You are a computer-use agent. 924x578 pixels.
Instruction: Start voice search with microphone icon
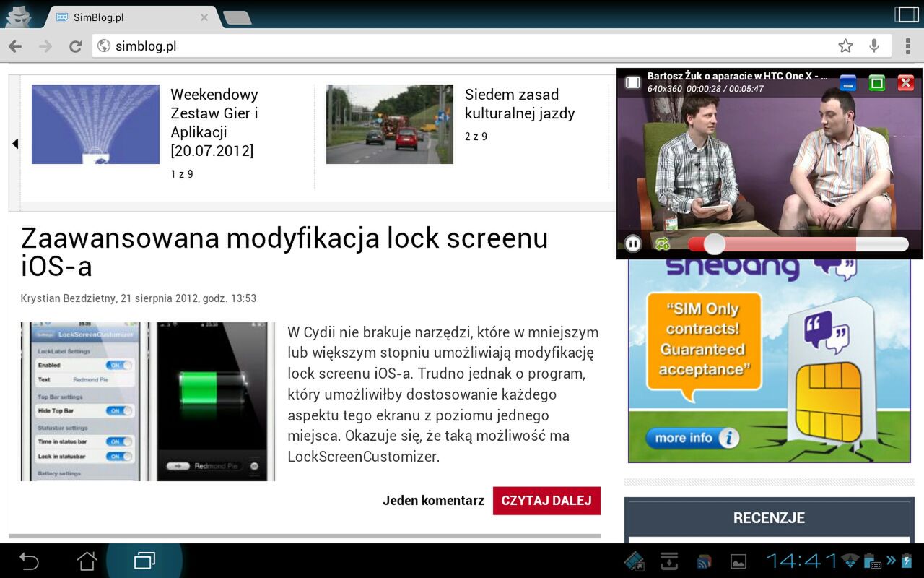[874, 46]
